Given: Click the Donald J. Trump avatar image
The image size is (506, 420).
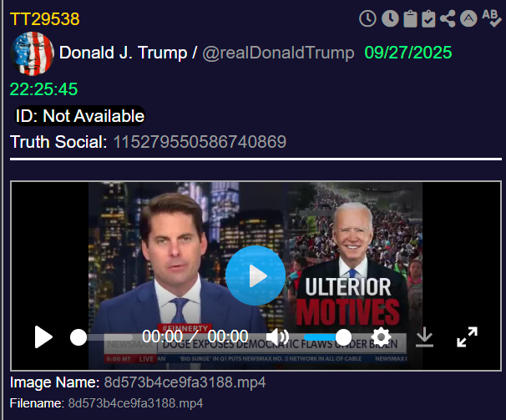Looking at the screenshot, I should pyautogui.click(x=32, y=53).
